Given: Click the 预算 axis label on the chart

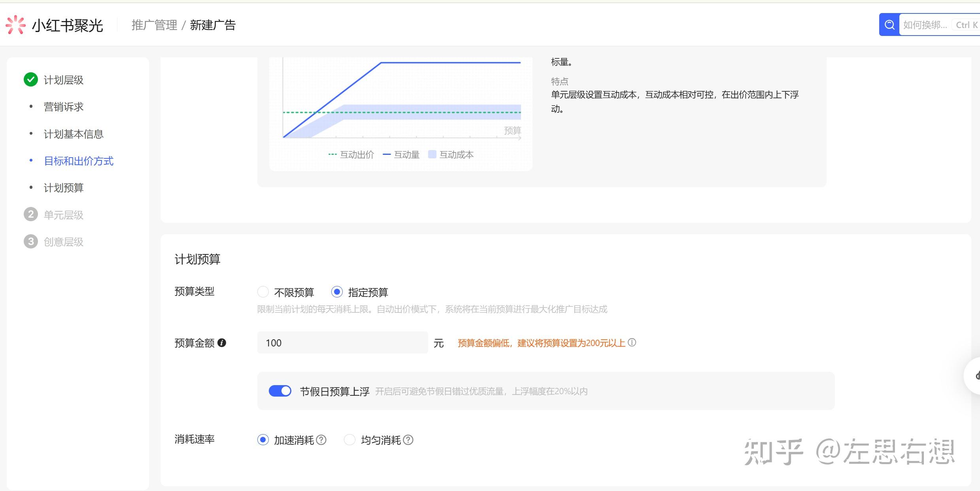Looking at the screenshot, I should tap(512, 130).
